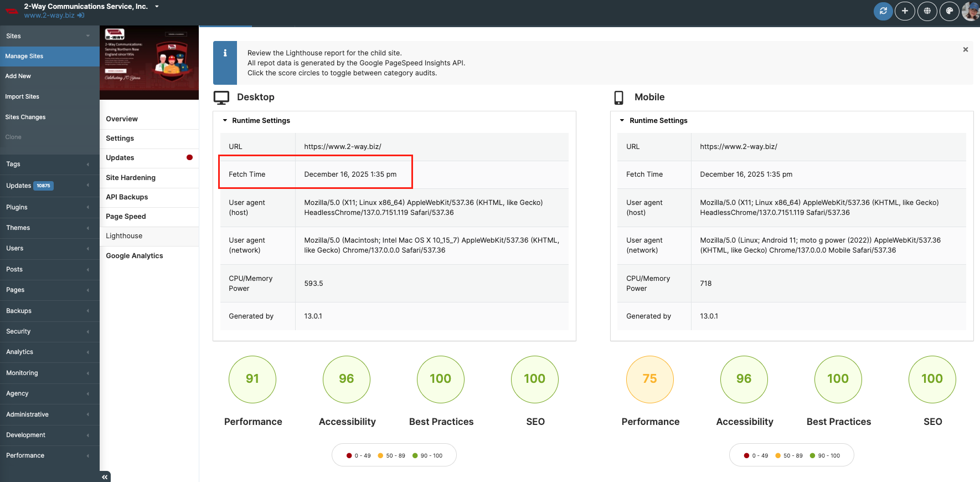Screen dimensions: 980x482
Task: Dismiss the Lighthouse info notice
Action: tap(965, 50)
